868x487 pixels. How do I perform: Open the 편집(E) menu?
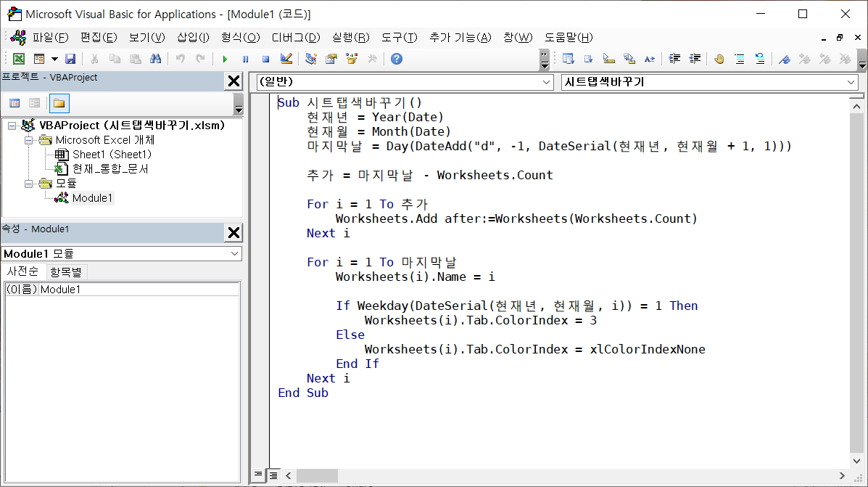point(99,38)
